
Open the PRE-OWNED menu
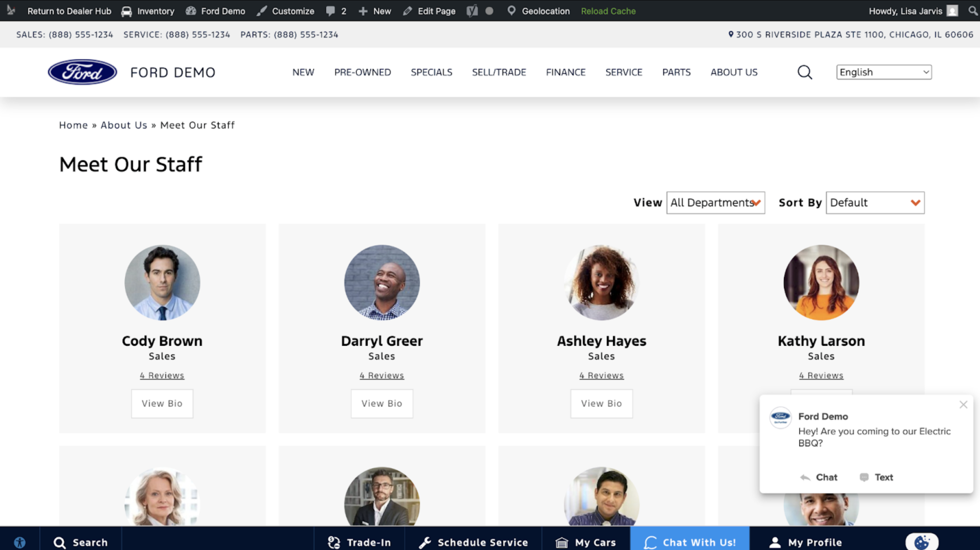coord(363,72)
